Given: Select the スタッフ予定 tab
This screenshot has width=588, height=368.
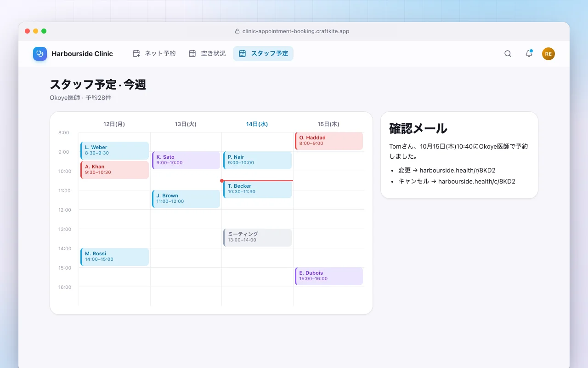Looking at the screenshot, I should [x=263, y=53].
